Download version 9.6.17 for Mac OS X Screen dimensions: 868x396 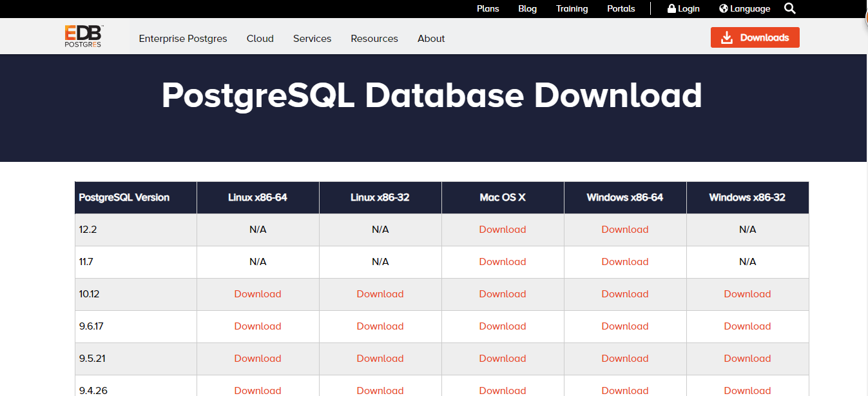click(x=503, y=326)
